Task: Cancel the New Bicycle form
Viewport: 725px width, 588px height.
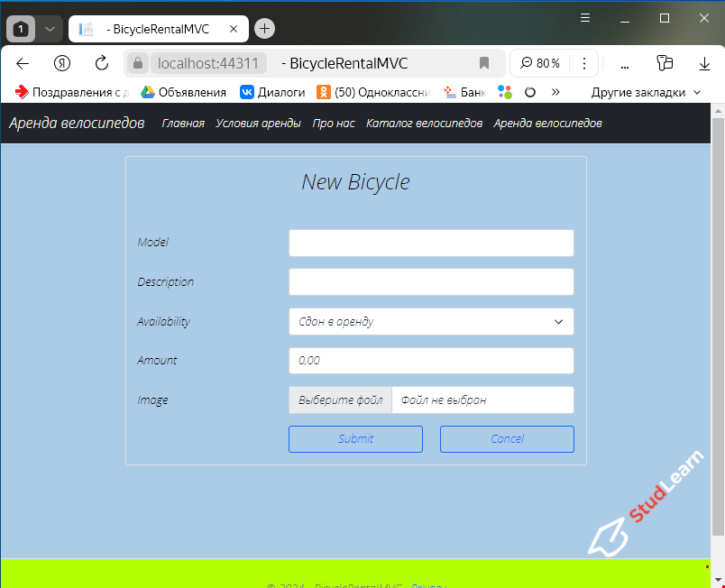Action: click(507, 439)
